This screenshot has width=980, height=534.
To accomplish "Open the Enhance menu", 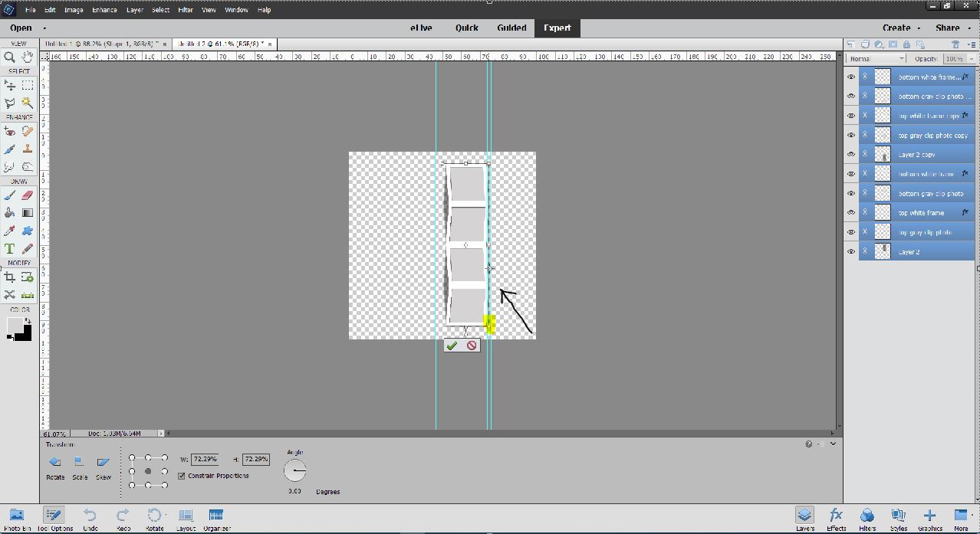I will pyautogui.click(x=104, y=10).
